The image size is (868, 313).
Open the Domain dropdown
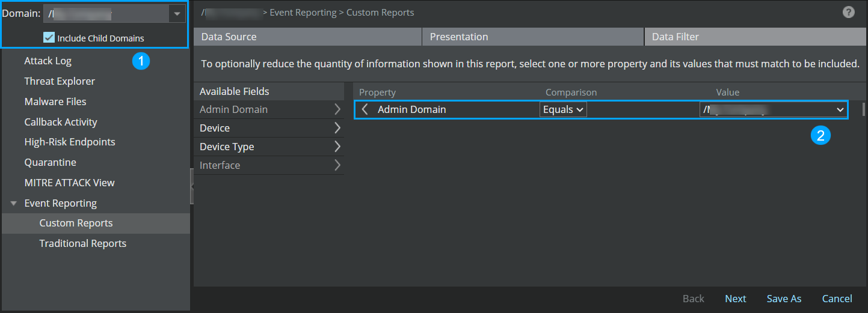(x=176, y=13)
